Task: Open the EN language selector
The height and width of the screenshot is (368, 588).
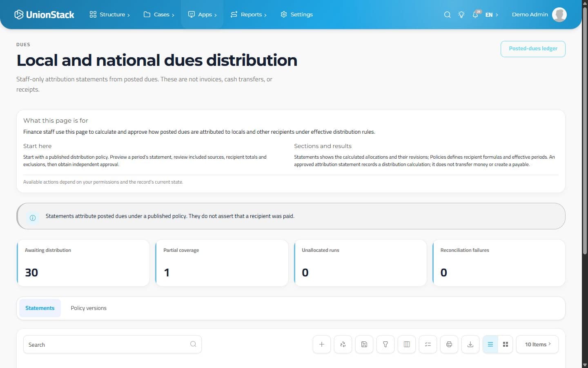Action: 492,15
